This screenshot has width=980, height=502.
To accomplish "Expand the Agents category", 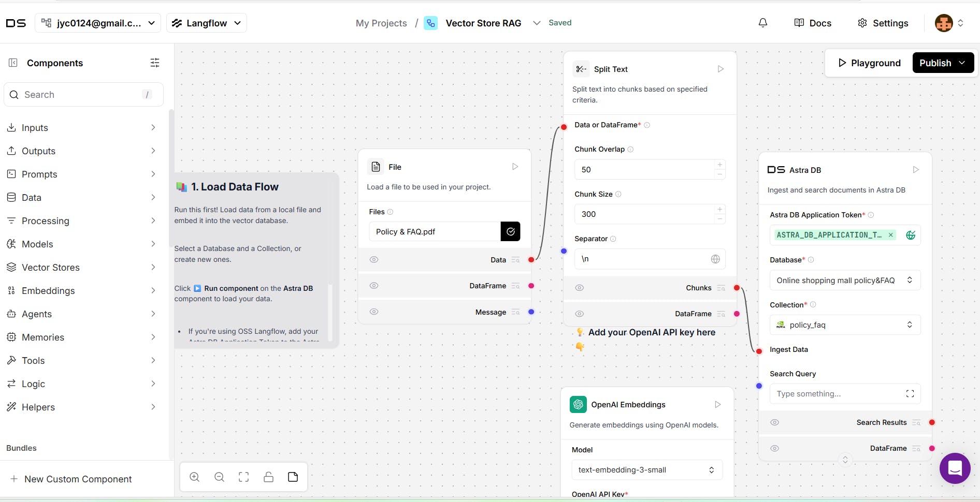I will coord(81,314).
